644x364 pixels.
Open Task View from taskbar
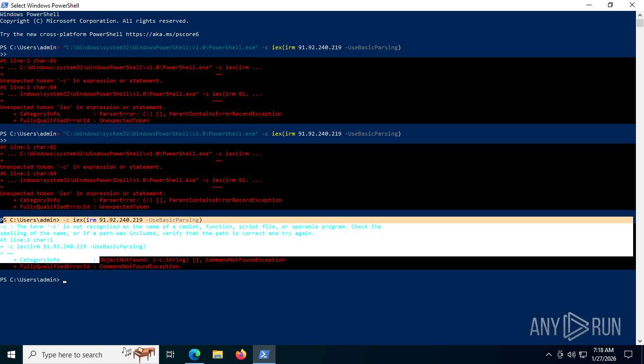coord(170,355)
